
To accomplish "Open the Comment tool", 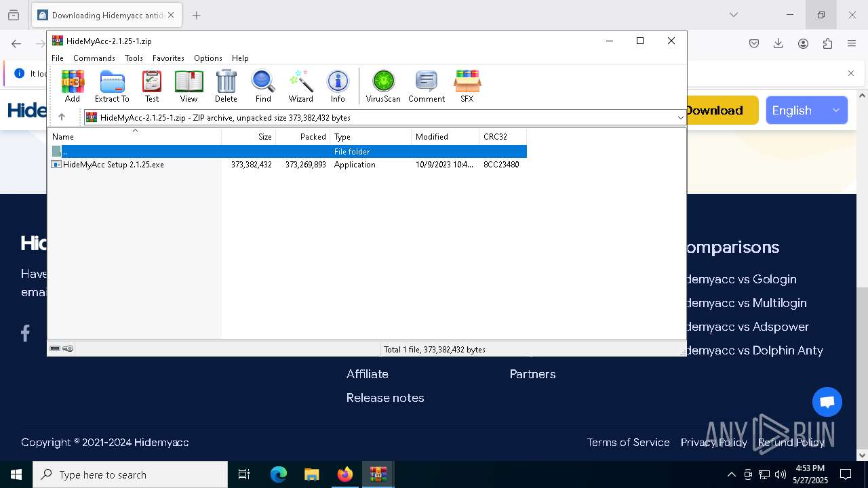I will click(x=427, y=86).
